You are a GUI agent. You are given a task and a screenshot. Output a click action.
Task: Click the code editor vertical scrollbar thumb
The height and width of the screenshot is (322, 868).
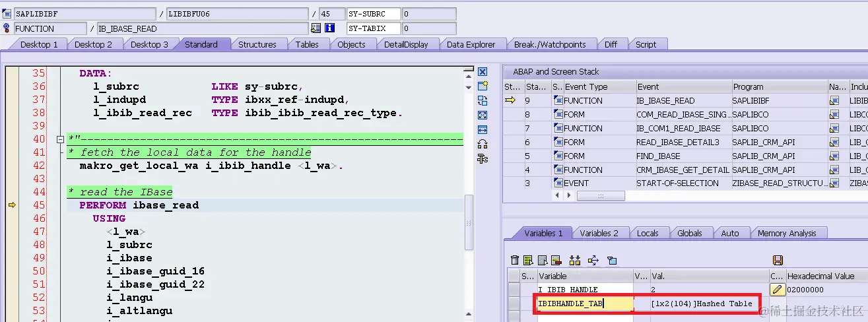tap(469, 221)
